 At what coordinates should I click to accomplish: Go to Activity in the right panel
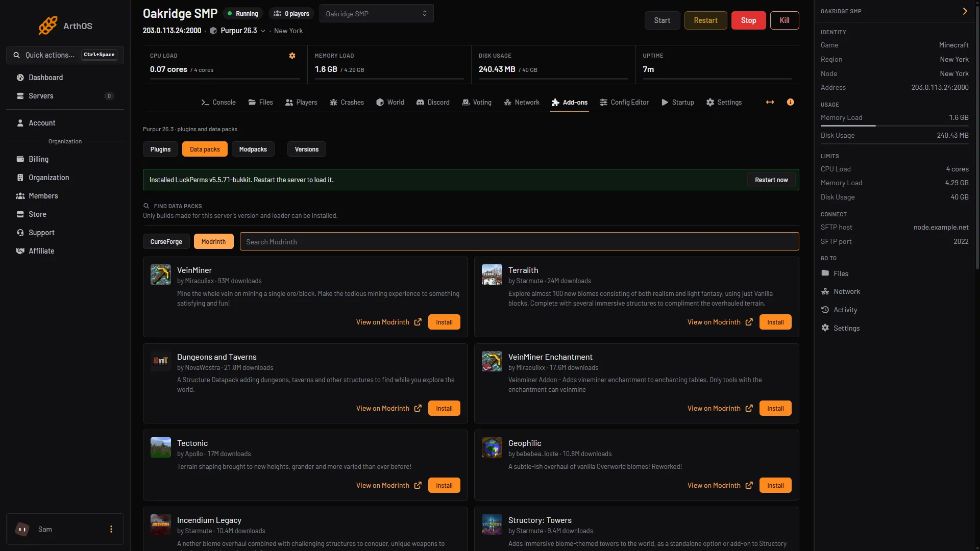click(x=839, y=310)
